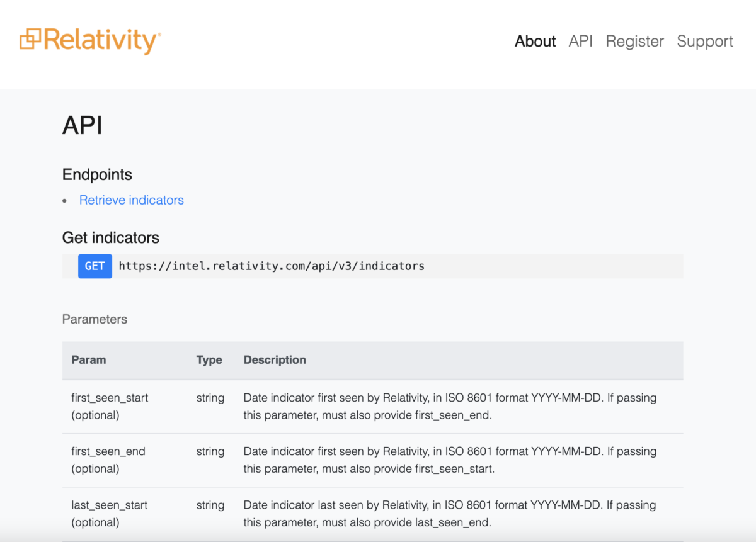Image resolution: width=756 pixels, height=542 pixels.
Task: Click the last_seen_start description text
Action: 450,514
